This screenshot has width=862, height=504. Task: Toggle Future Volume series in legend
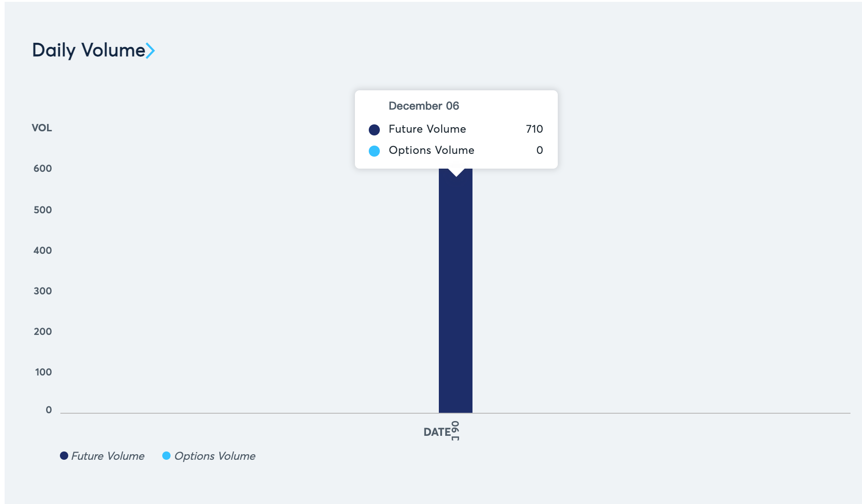pos(102,456)
